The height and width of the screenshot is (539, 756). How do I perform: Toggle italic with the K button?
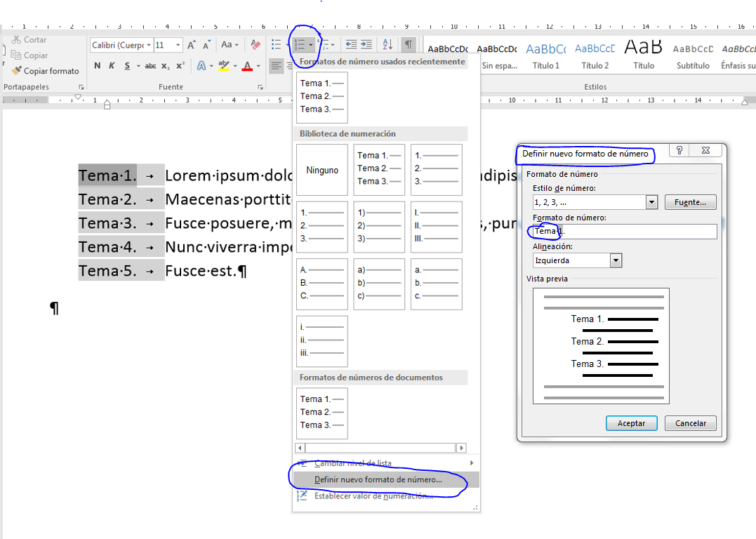coord(112,65)
